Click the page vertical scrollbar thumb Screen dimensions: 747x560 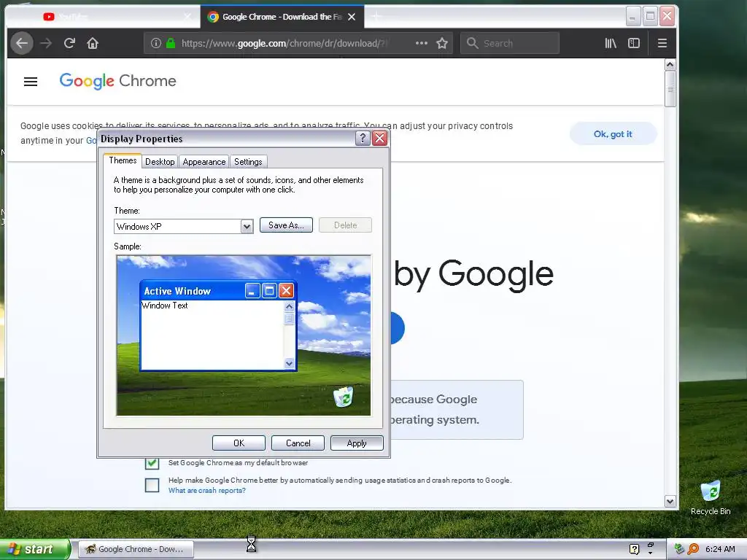(x=670, y=89)
